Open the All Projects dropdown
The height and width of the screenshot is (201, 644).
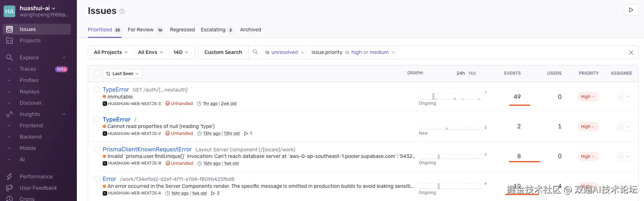pyautogui.click(x=111, y=52)
